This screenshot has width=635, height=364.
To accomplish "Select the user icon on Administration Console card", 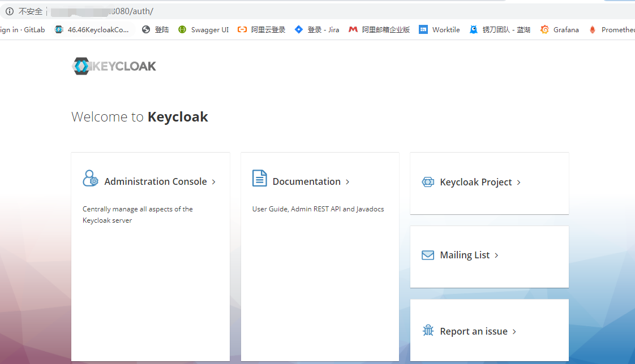I will pyautogui.click(x=90, y=178).
